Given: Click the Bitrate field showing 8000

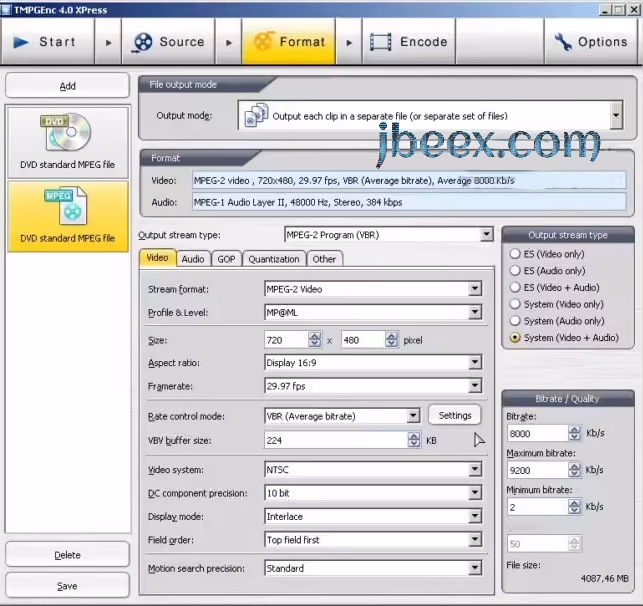Looking at the screenshot, I should click(538, 433).
